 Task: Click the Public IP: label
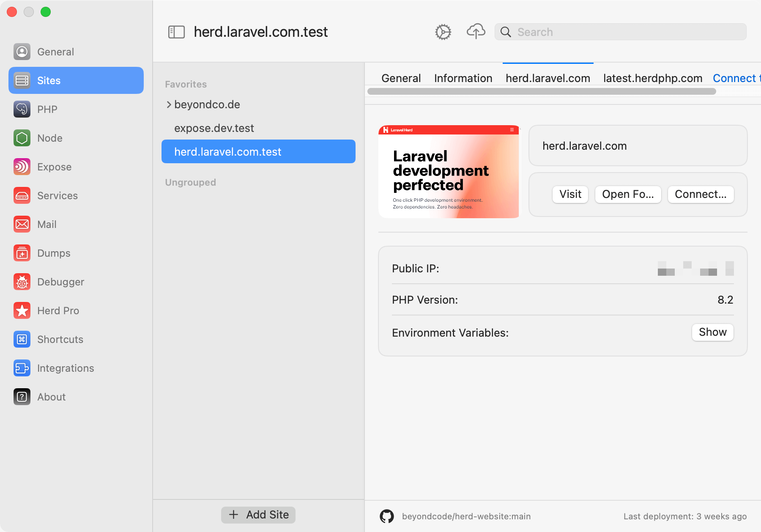click(416, 269)
